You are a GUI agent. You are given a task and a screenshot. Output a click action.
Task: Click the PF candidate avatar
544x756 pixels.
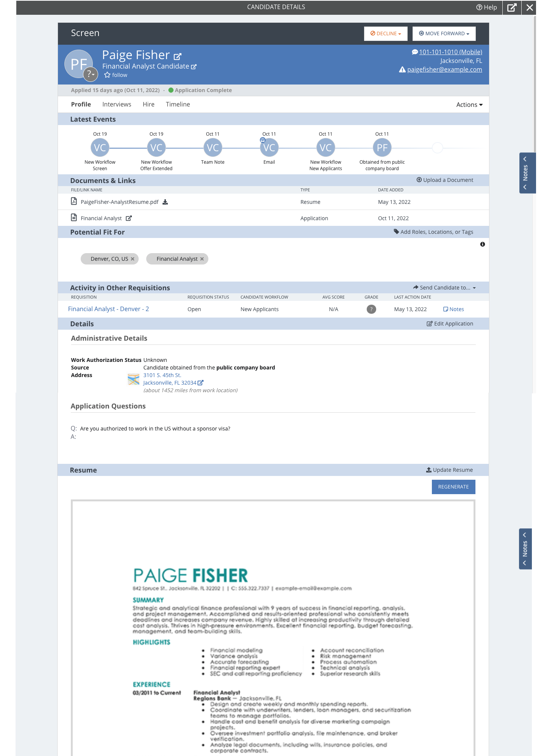click(79, 64)
